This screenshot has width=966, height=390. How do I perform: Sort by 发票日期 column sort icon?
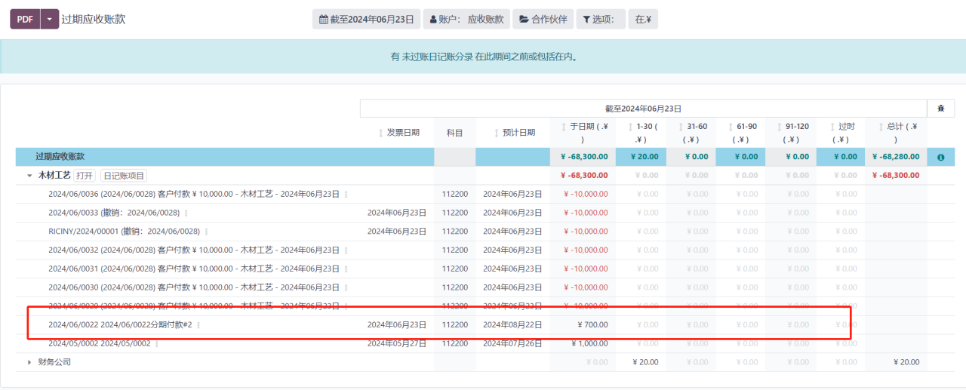click(381, 133)
